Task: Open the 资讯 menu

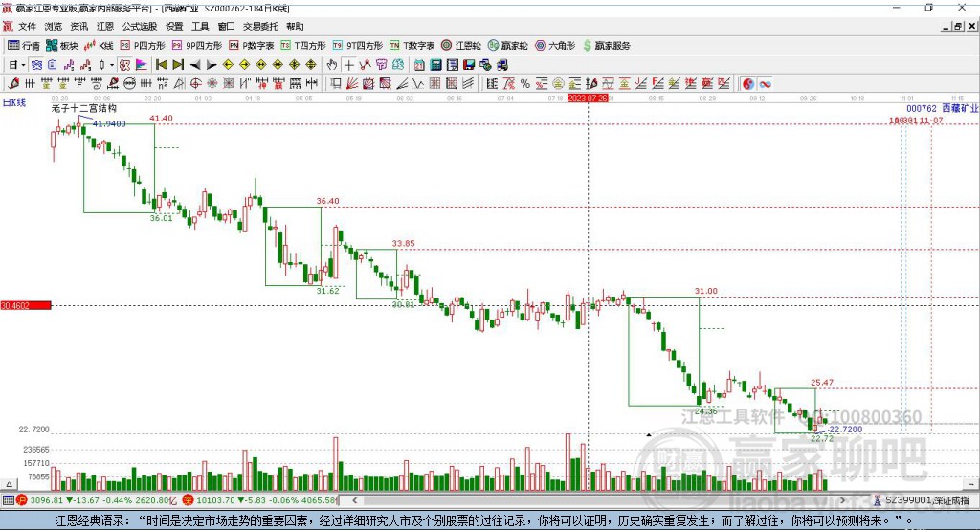Action: [x=78, y=26]
